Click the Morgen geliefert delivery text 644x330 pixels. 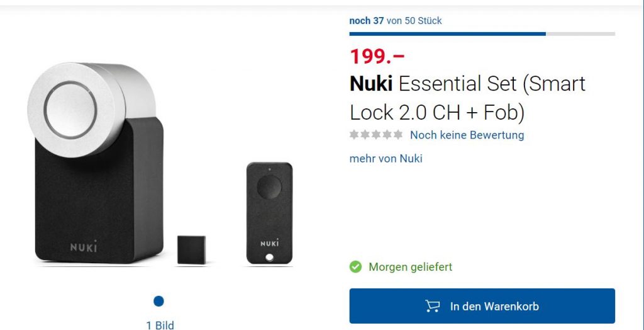pos(410,267)
